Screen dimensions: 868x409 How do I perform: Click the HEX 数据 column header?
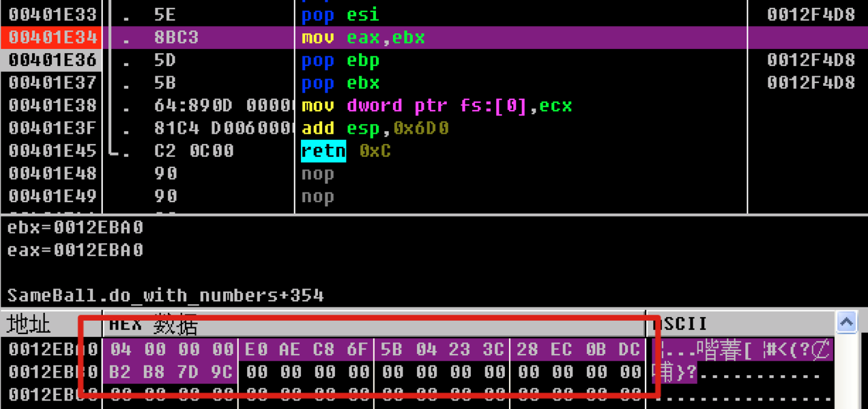pyautogui.click(x=154, y=325)
